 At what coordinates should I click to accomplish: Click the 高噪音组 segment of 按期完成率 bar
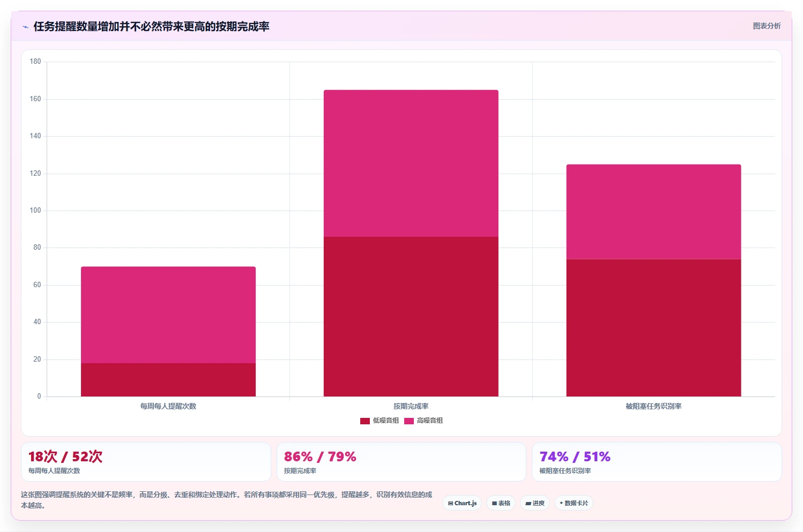coord(411,163)
